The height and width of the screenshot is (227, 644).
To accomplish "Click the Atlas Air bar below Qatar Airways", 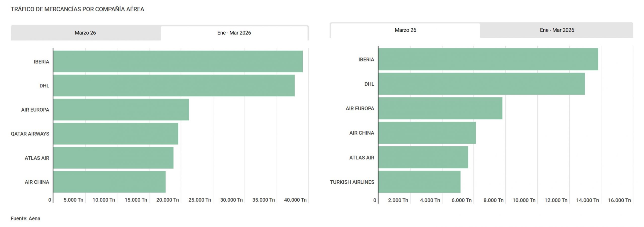I will click(x=113, y=158).
